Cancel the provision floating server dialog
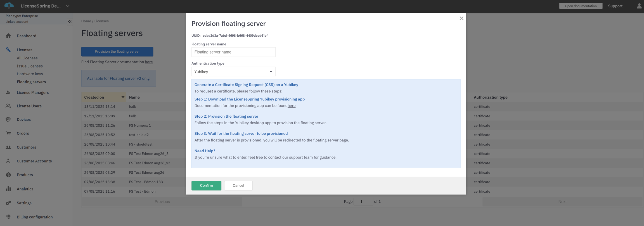The image size is (644, 226). 238,186
